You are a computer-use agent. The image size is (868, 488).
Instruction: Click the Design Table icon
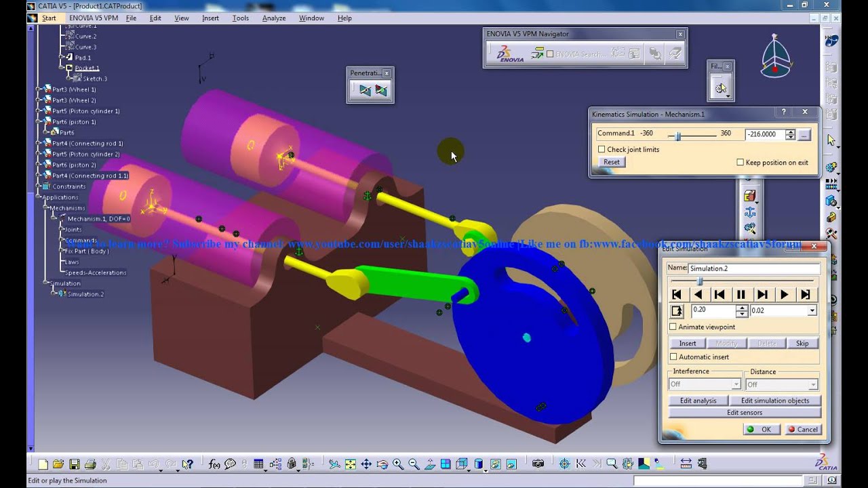tap(258, 464)
